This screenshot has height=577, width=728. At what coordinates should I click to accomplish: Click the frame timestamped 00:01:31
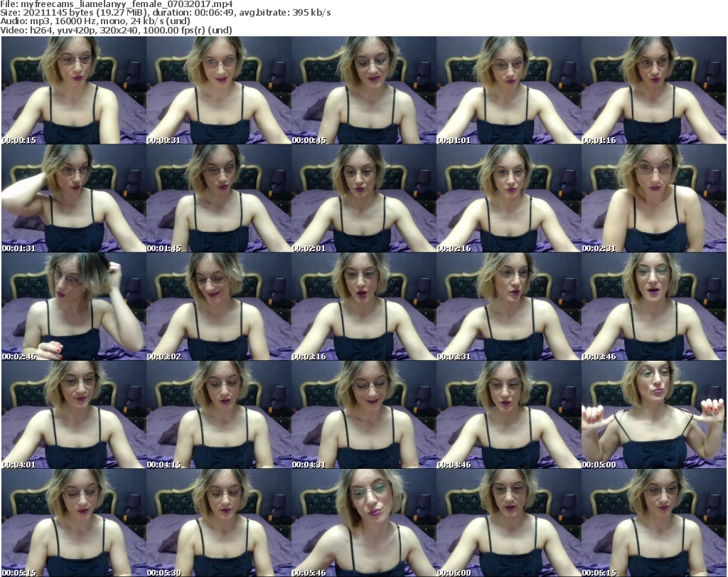74,198
